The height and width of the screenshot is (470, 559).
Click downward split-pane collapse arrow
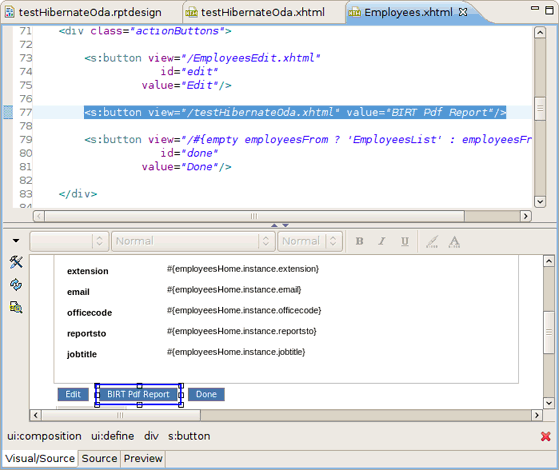[286, 225]
